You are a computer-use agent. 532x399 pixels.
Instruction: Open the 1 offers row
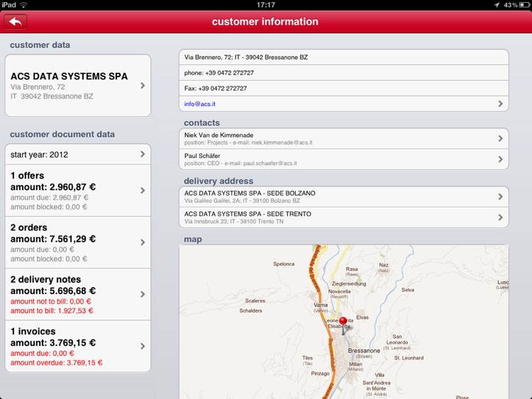pyautogui.click(x=78, y=191)
